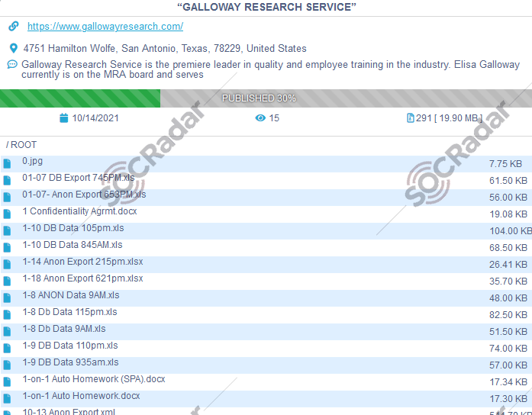Click the 56.00 KB size value
Image resolution: width=532 pixels, height=415 pixels.
[x=508, y=198]
